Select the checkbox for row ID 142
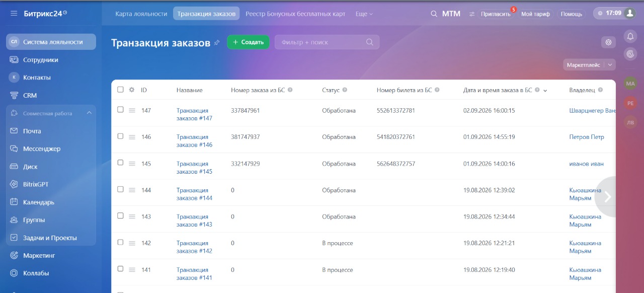Screen dimensions: 644x293 (120, 242)
